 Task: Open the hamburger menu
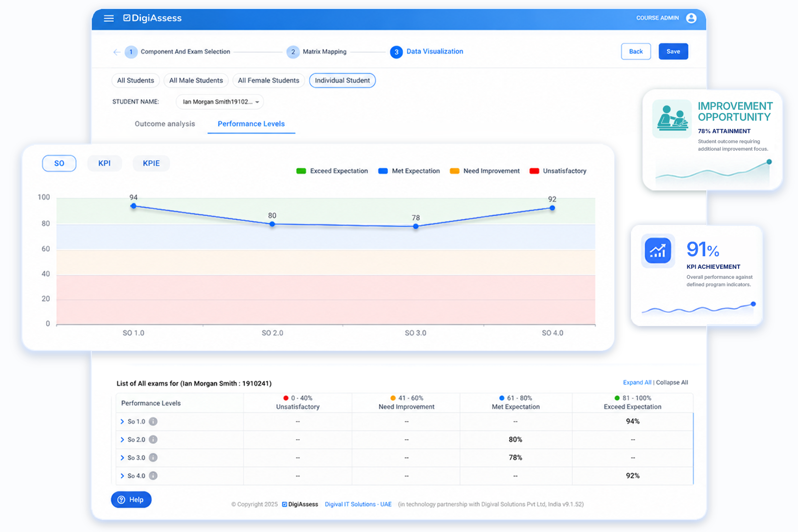coord(109,18)
